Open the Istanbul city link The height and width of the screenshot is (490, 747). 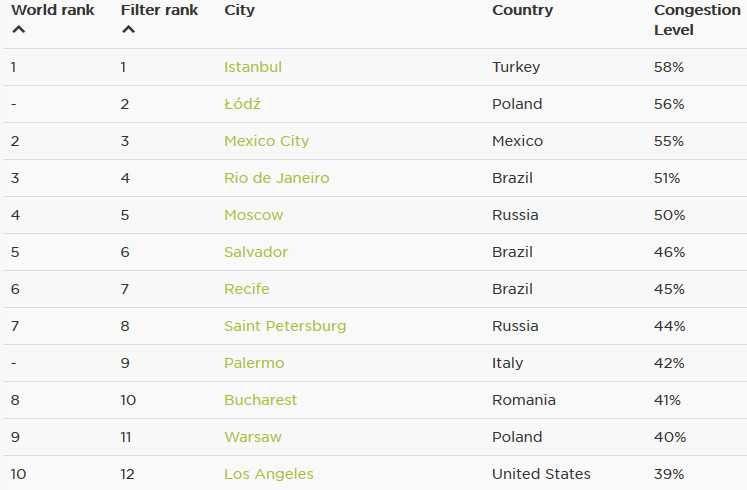coord(252,67)
